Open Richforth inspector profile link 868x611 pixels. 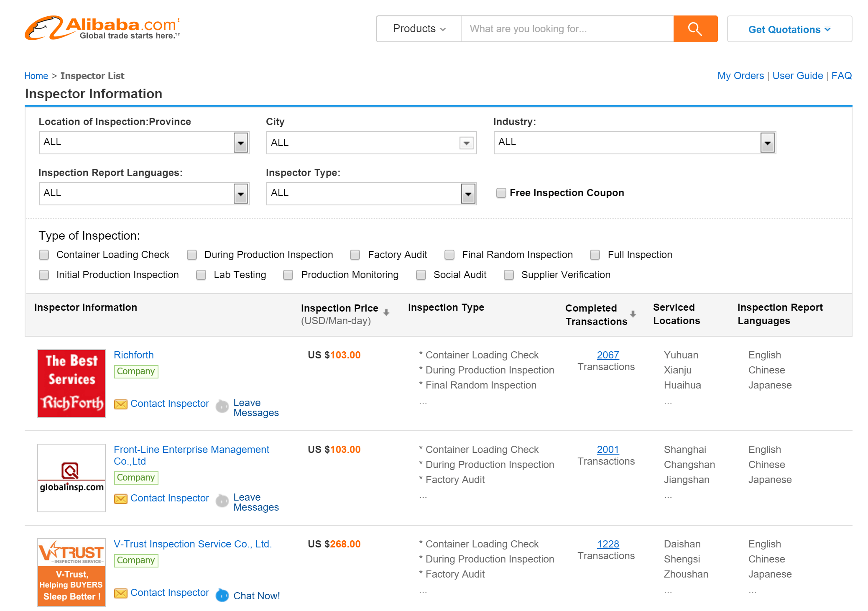click(x=134, y=355)
